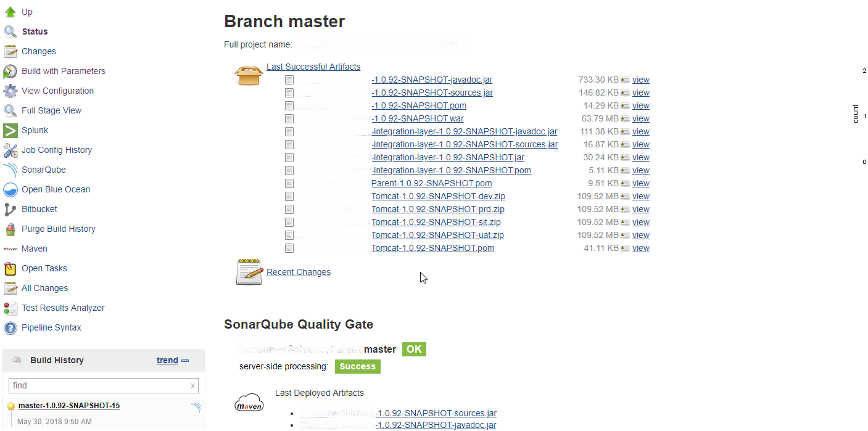Click the Pipeline Syntax help icon

point(10,327)
